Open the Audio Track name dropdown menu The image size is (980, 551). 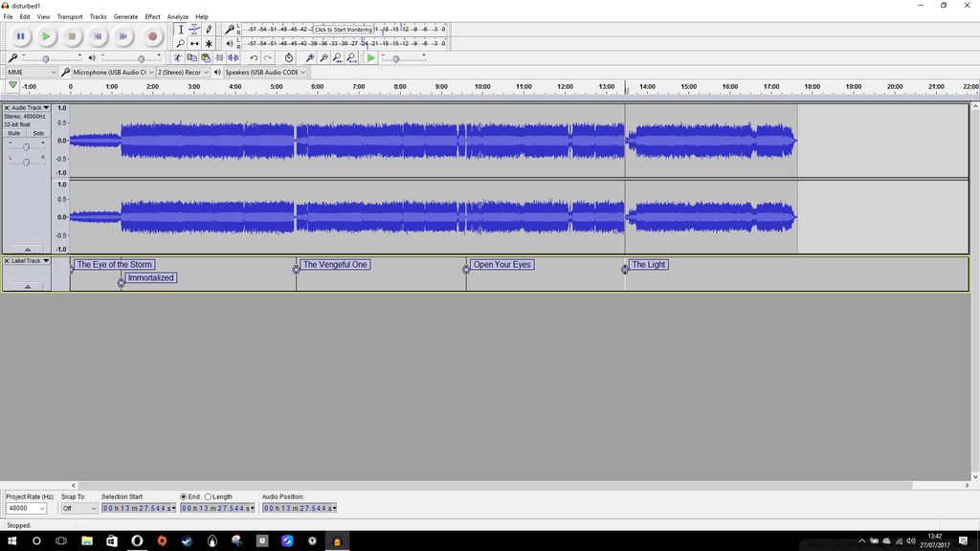click(44, 107)
